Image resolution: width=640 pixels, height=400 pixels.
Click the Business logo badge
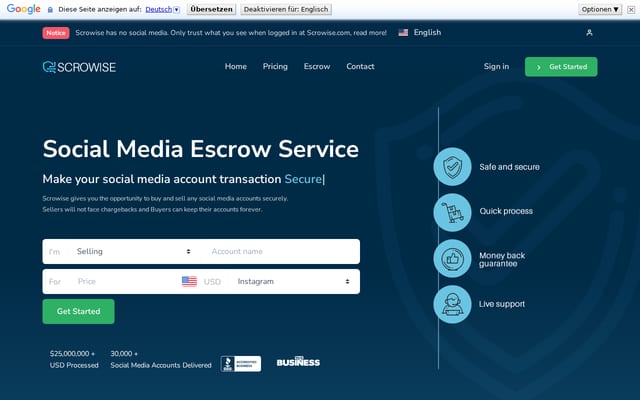click(x=298, y=362)
